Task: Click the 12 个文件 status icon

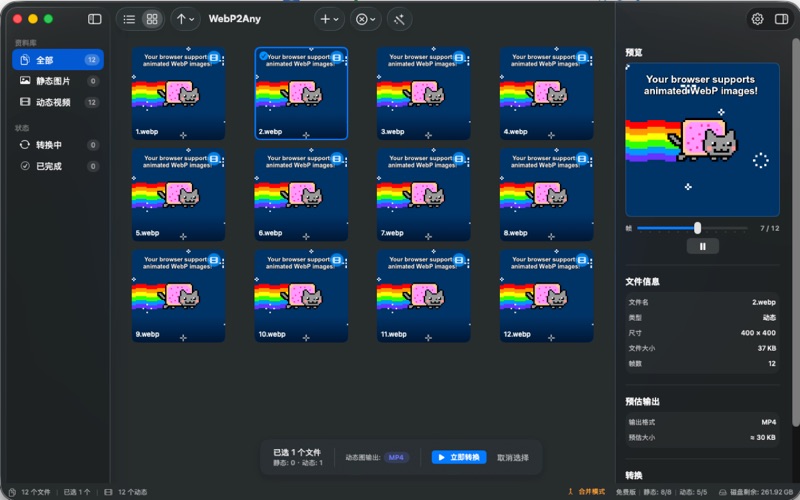Action: click(x=12, y=492)
